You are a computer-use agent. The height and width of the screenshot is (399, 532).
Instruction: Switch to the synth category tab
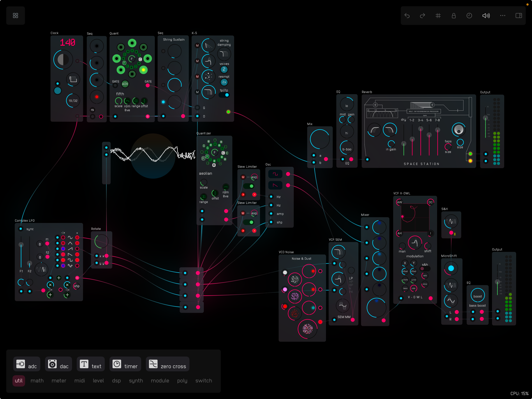(136, 381)
